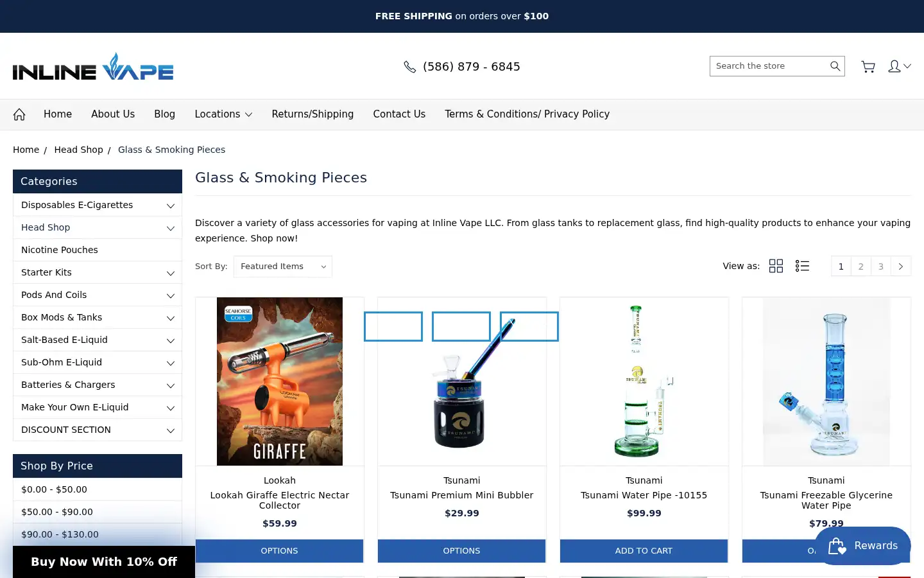Image resolution: width=924 pixels, height=578 pixels.
Task: Switch to grid view
Action: pos(776,266)
